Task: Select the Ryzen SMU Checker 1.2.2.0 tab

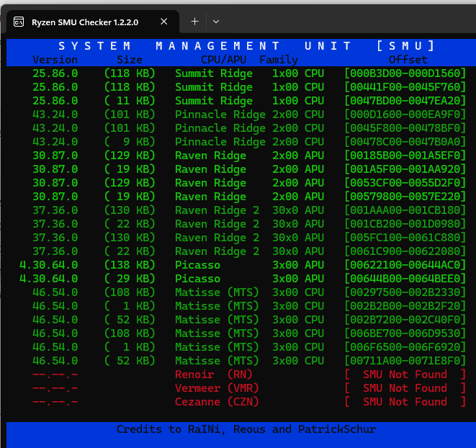Action: (x=86, y=22)
